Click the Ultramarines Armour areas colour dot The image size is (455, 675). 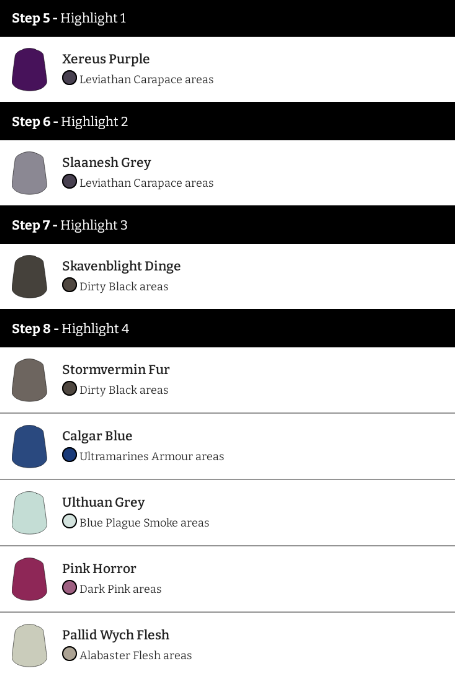(x=69, y=455)
